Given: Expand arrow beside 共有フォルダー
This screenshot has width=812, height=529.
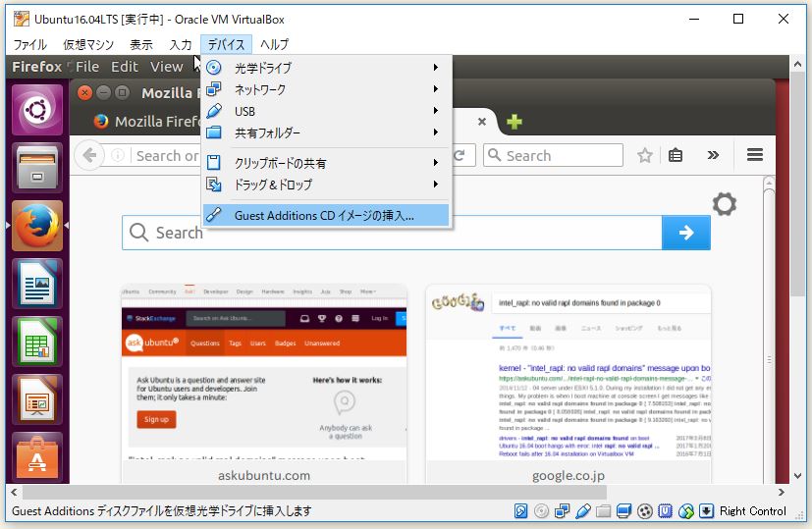Looking at the screenshot, I should pyautogui.click(x=436, y=132).
